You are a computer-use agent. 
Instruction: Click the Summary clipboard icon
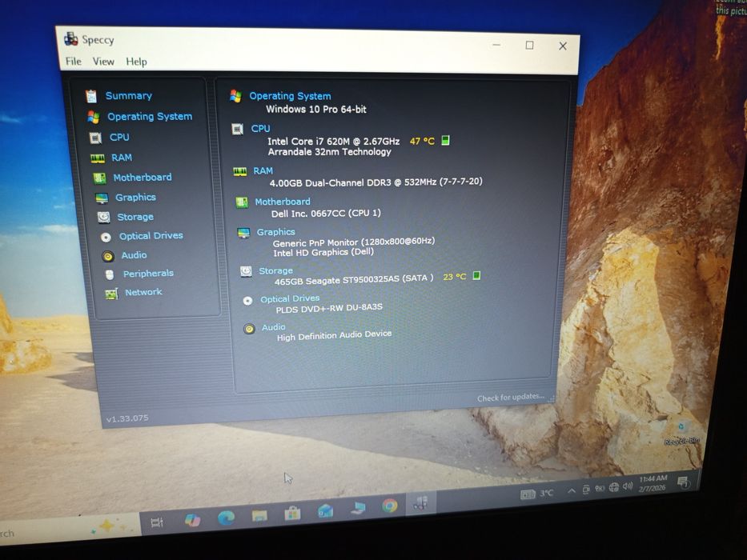(91, 96)
